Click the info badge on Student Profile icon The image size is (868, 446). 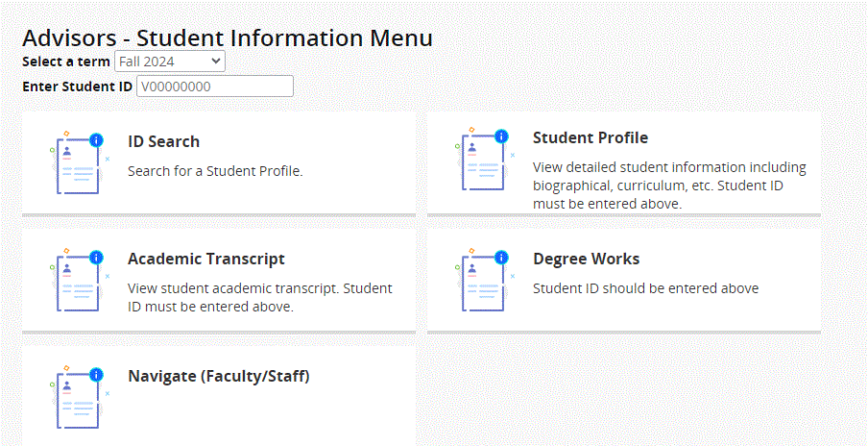click(x=501, y=136)
